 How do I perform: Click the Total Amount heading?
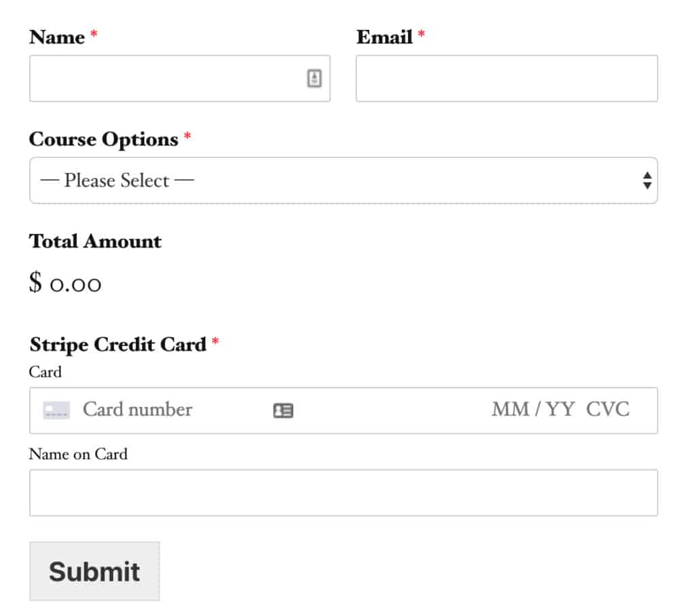pyautogui.click(x=95, y=242)
